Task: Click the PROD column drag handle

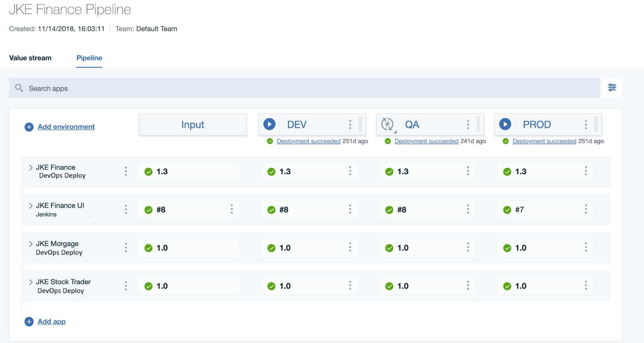Action: pyautogui.click(x=596, y=125)
